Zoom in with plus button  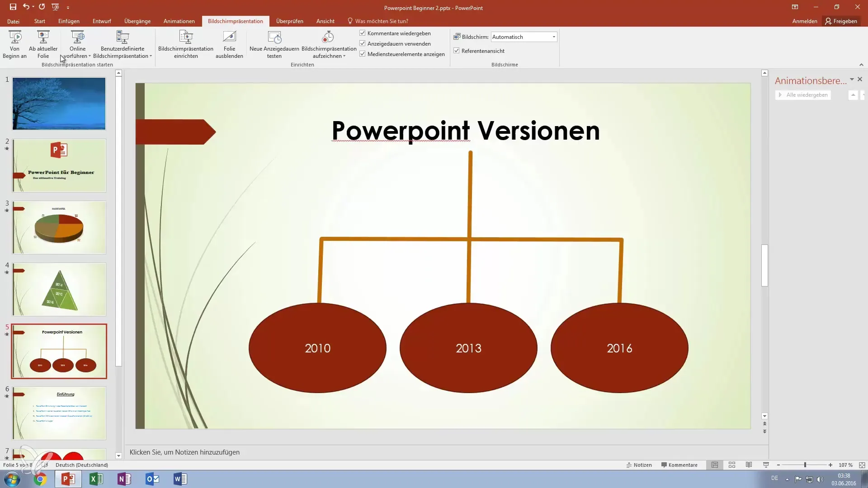[x=830, y=465]
